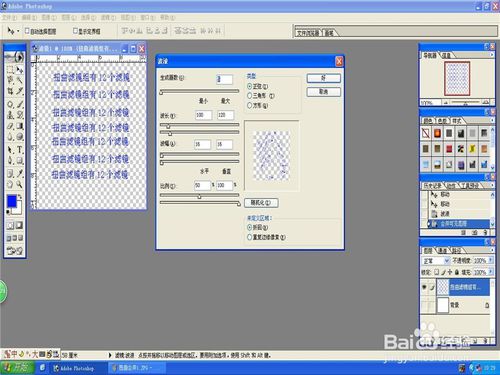Click the delete state trash icon in History panel
500x375 pixels.
[x=486, y=233]
